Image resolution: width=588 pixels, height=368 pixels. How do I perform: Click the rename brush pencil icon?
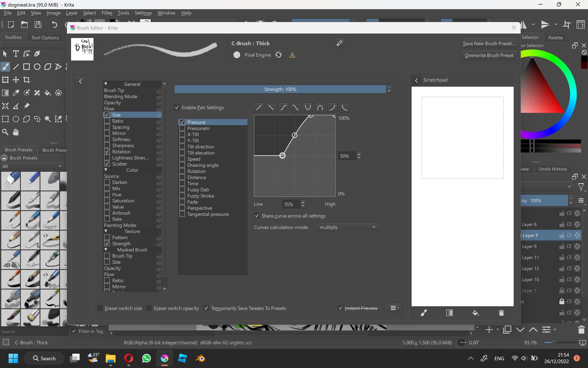(339, 43)
